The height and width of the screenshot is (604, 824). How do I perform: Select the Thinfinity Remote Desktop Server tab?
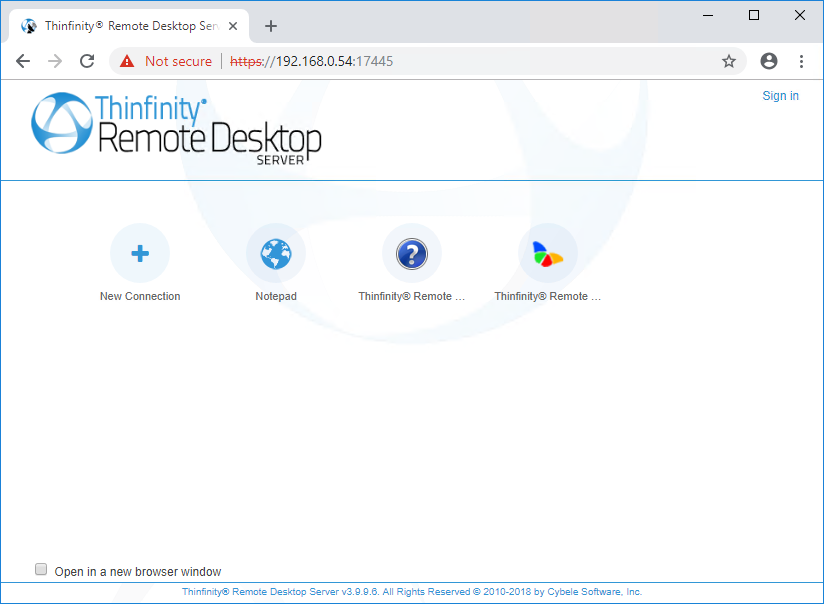129,26
